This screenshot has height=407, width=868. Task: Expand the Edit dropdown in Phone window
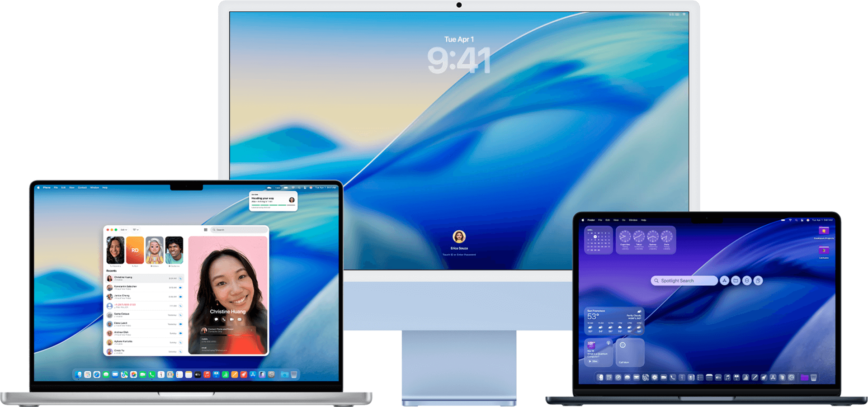click(x=124, y=230)
